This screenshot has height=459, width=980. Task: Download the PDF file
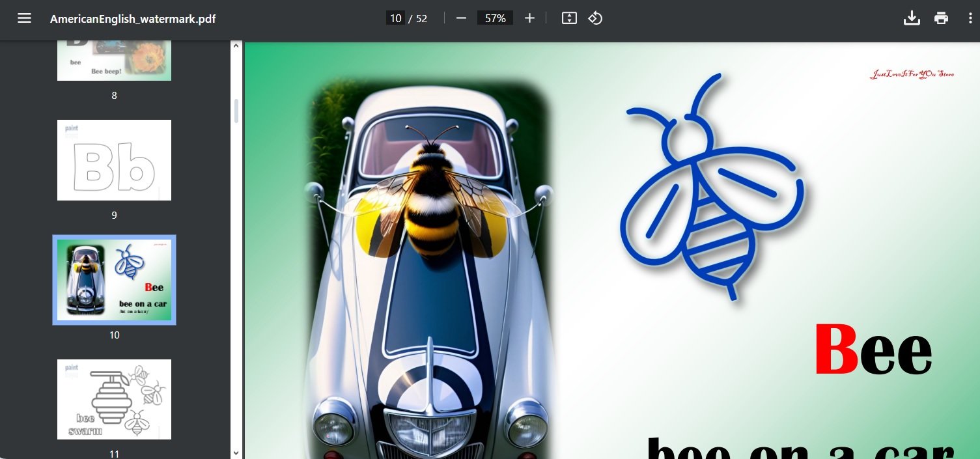point(912,18)
